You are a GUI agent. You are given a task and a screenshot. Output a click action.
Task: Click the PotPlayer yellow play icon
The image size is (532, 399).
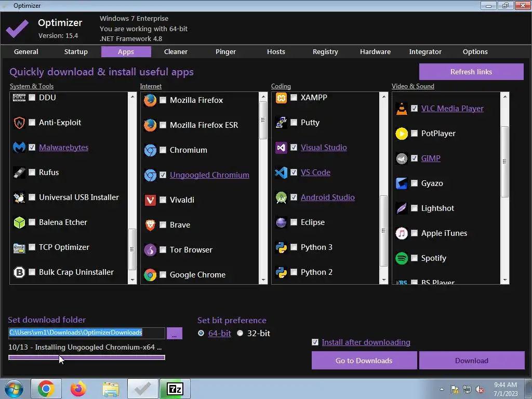402,134
